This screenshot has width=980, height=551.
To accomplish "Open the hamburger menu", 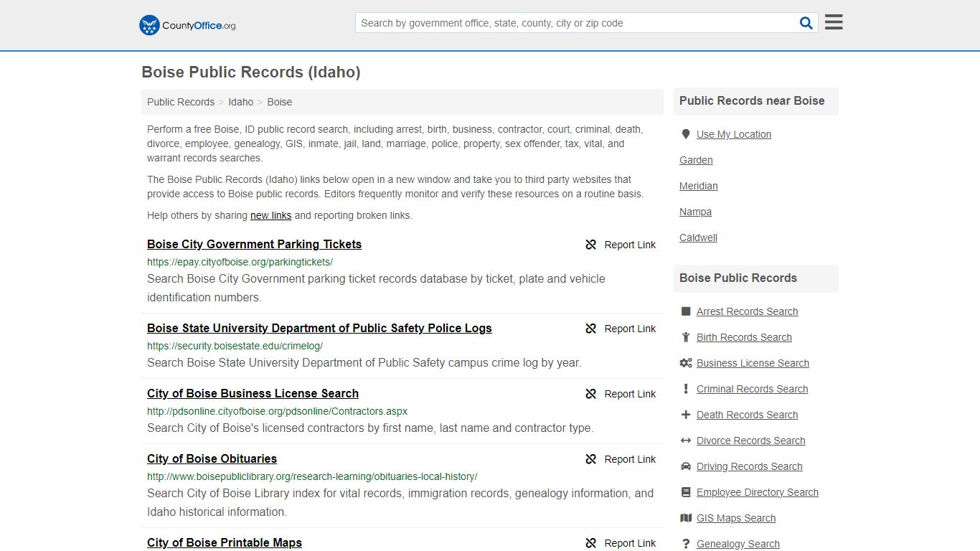I will pyautogui.click(x=834, y=22).
